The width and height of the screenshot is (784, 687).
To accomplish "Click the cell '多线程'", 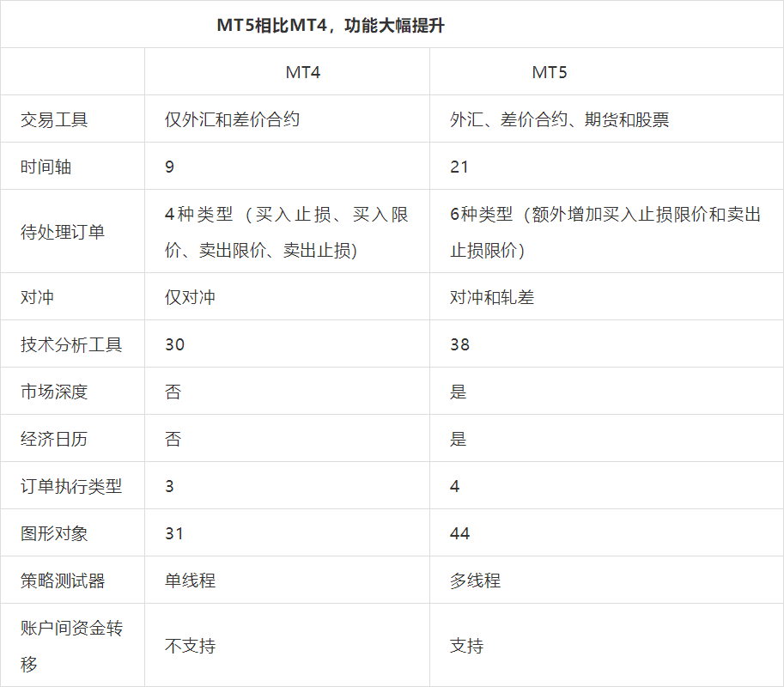I will tap(475, 581).
